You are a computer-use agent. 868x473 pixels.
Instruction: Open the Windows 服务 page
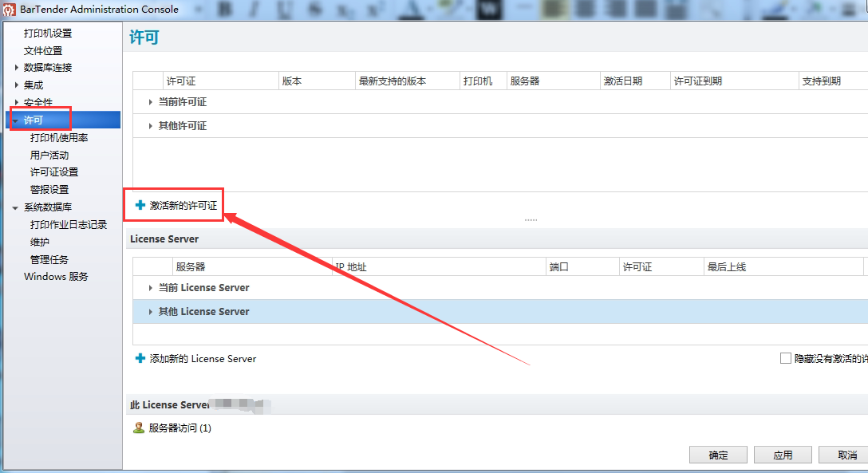(56, 277)
